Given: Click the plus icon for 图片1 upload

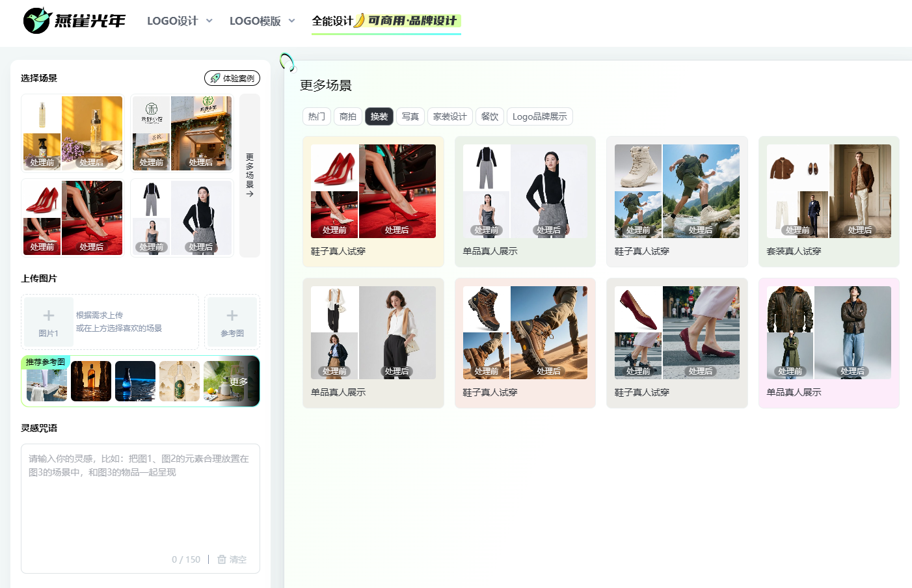Looking at the screenshot, I should point(48,316).
